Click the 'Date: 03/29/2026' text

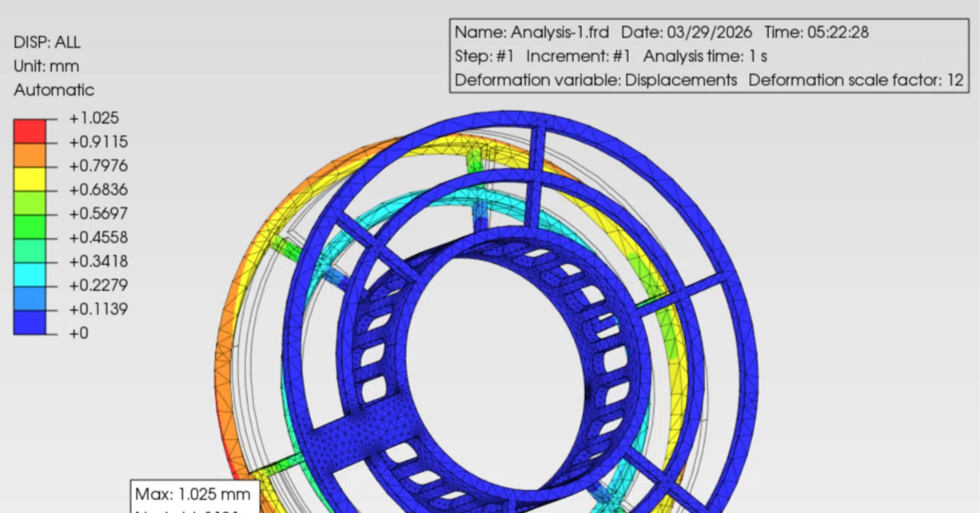tap(687, 32)
